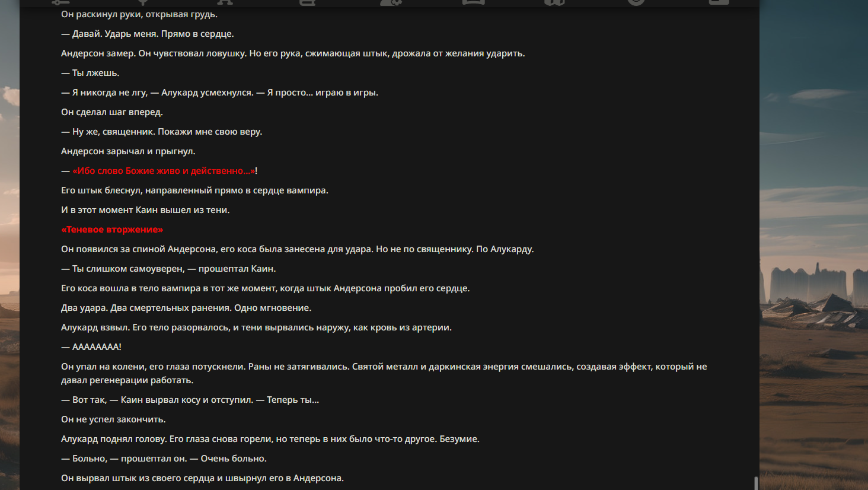Click the line "— ААААААAA!"

point(91,347)
